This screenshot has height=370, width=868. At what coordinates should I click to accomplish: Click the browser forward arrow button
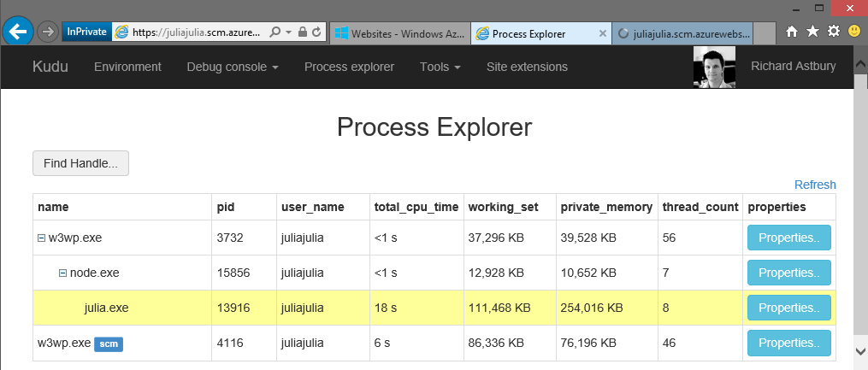pyautogui.click(x=48, y=32)
